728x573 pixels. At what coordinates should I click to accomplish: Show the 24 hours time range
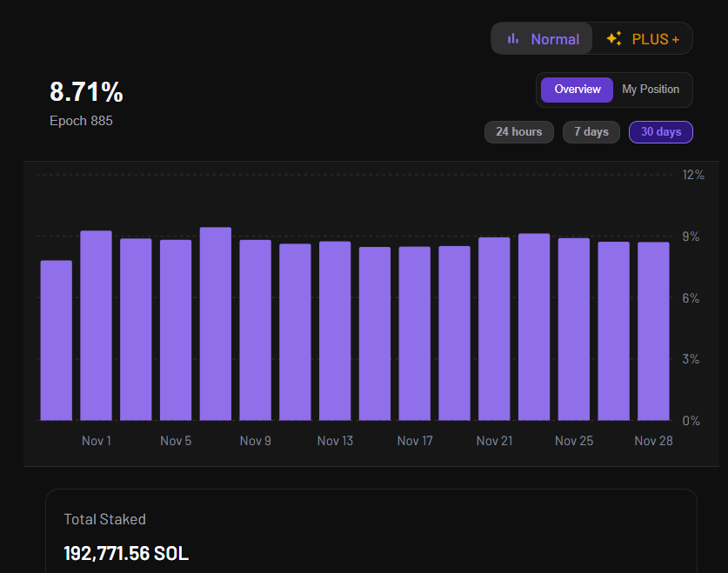[518, 132]
